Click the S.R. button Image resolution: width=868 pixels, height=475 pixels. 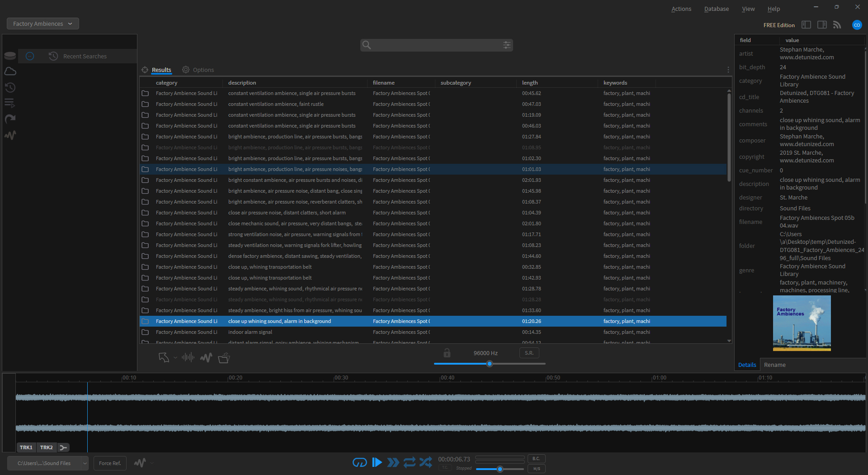tap(529, 353)
